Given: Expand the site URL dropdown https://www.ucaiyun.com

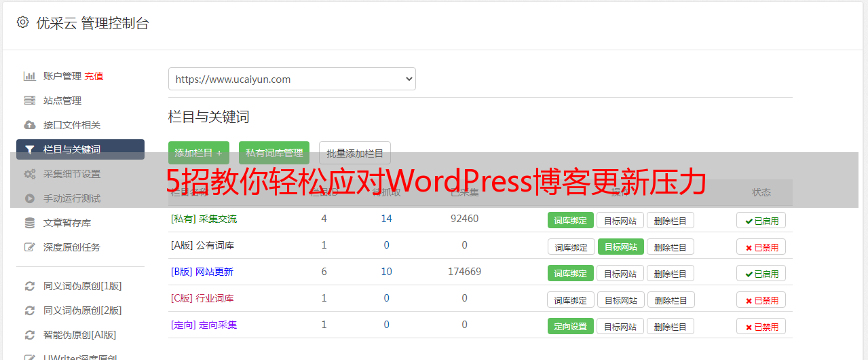Looking at the screenshot, I should click(292, 79).
